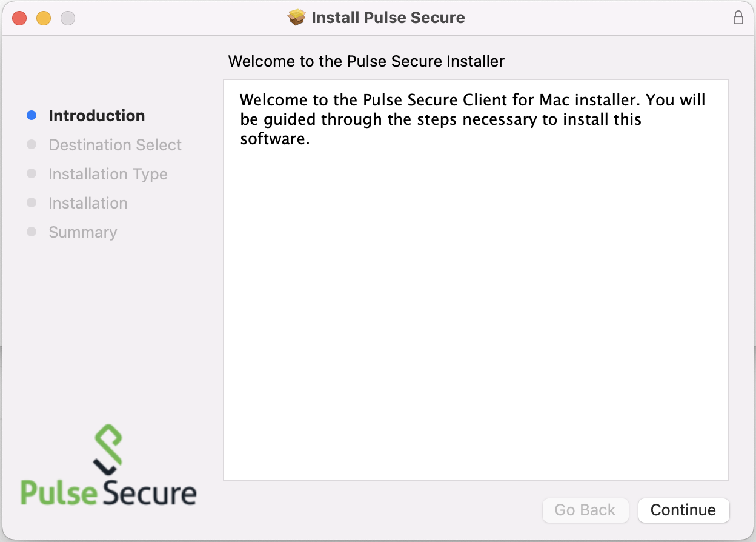Screen dimensions: 756x542
Task: Click the gray bullet beside Installation
Action: [x=32, y=203]
